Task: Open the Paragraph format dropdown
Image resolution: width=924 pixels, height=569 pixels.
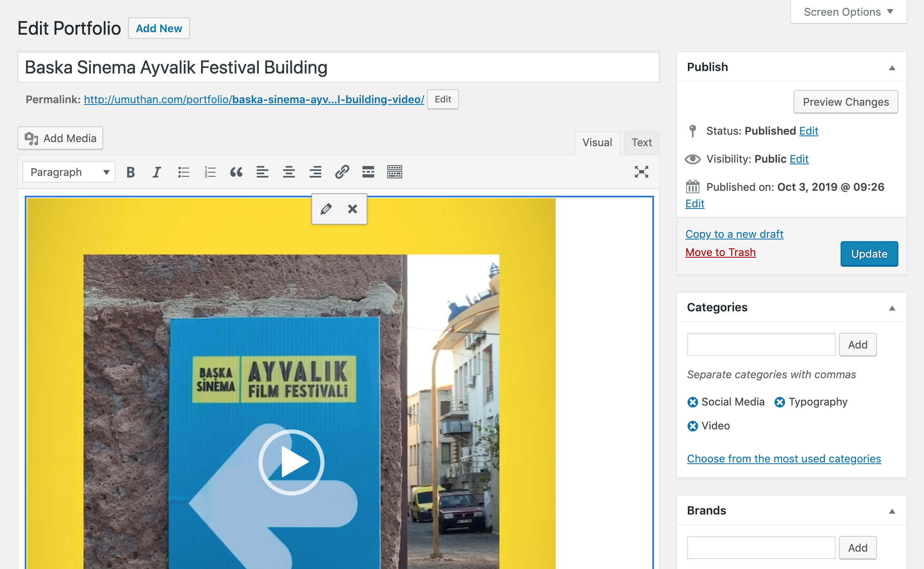Action: (69, 172)
